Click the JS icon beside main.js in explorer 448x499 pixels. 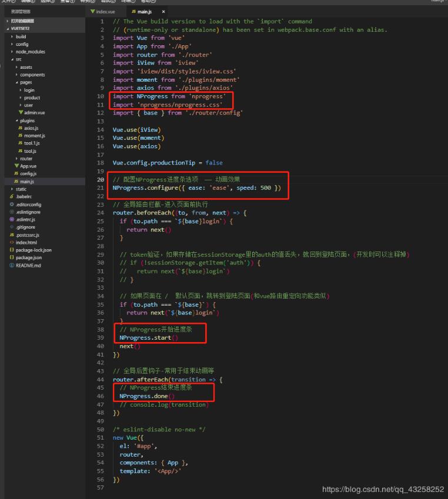(x=16, y=182)
